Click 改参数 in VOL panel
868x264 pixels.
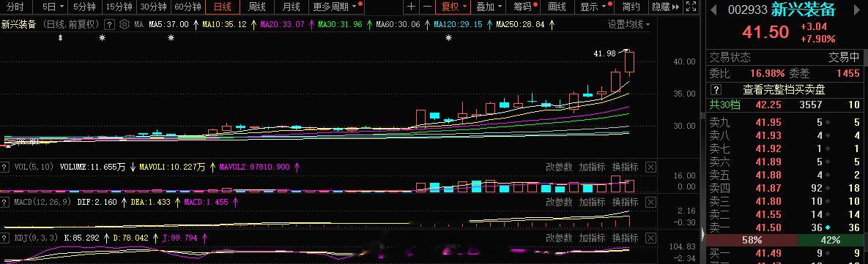(x=559, y=167)
